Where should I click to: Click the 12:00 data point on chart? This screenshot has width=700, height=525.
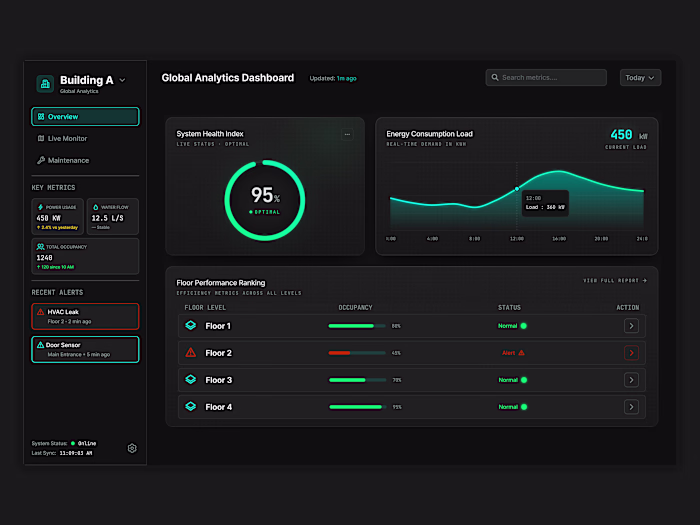(x=517, y=189)
